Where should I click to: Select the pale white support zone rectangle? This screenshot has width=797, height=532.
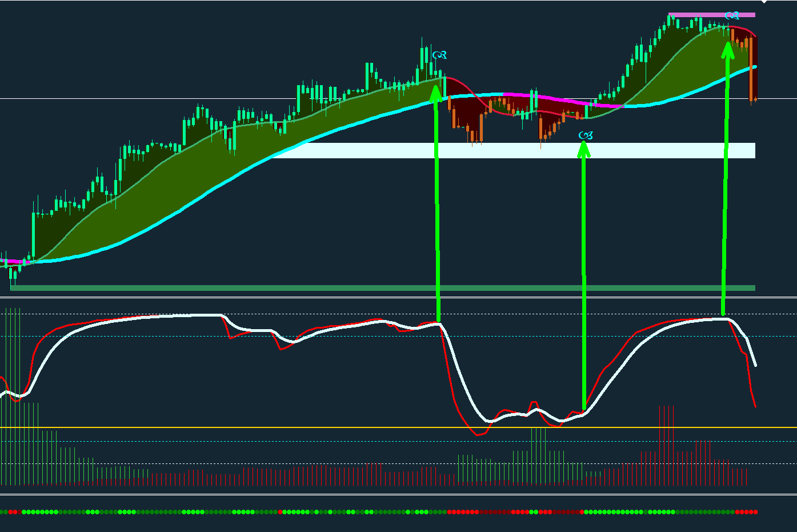(x=514, y=150)
